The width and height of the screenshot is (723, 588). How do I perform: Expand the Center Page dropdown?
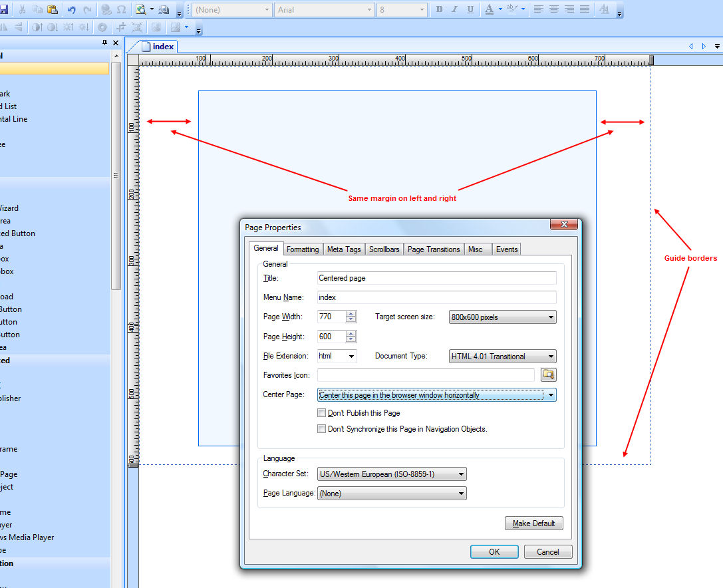click(x=551, y=395)
